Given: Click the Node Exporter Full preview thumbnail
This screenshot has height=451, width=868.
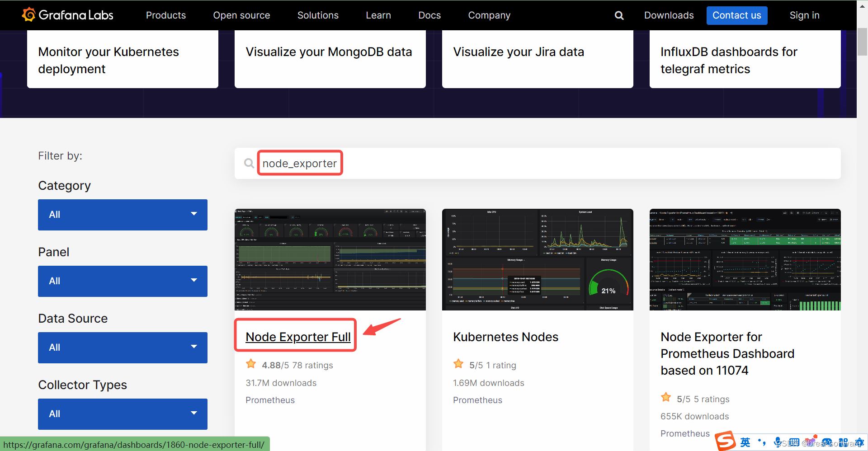Looking at the screenshot, I should tap(330, 259).
